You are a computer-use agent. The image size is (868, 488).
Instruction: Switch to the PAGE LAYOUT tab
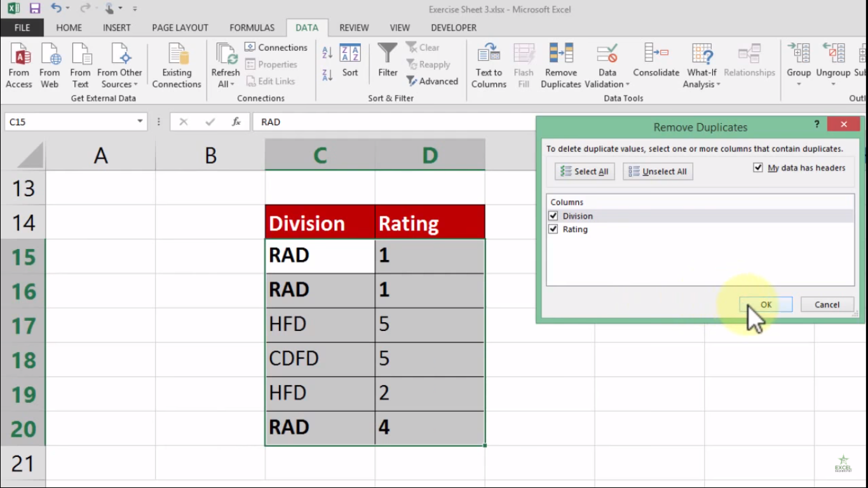180,28
